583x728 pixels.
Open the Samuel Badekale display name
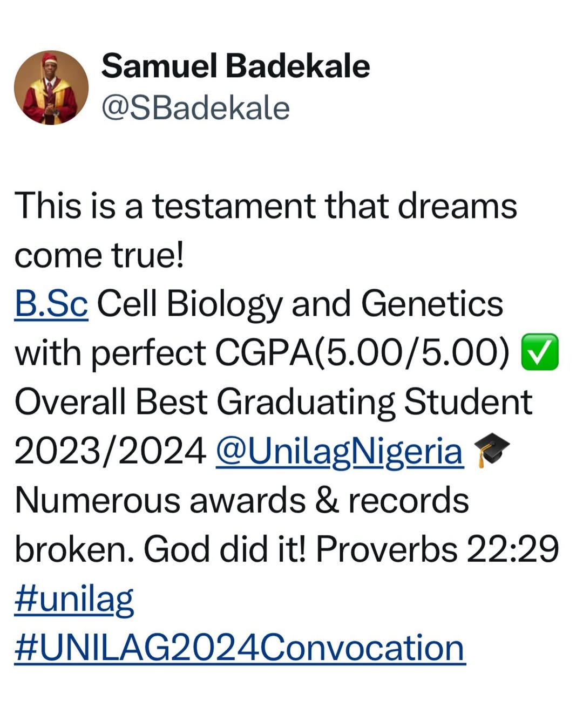coord(235,66)
